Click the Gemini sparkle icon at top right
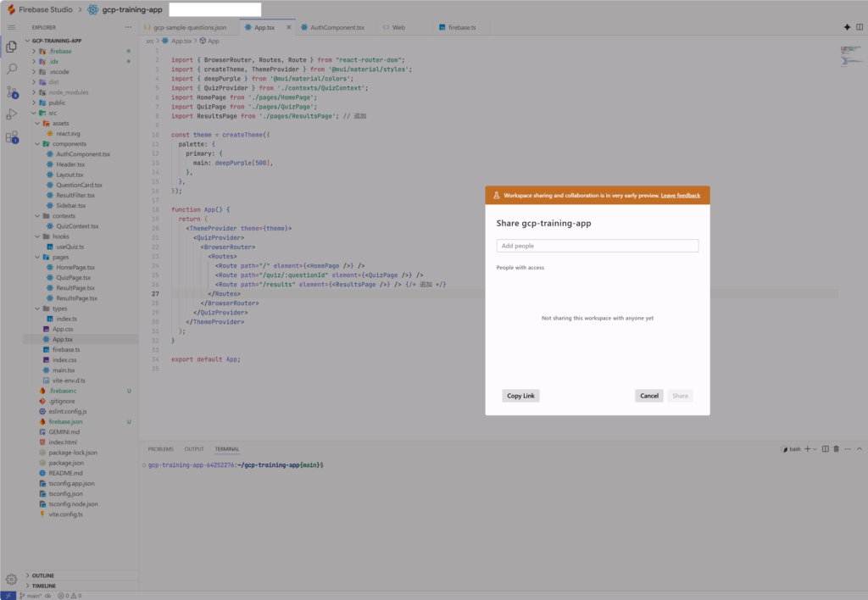The width and height of the screenshot is (868, 600). (847, 27)
